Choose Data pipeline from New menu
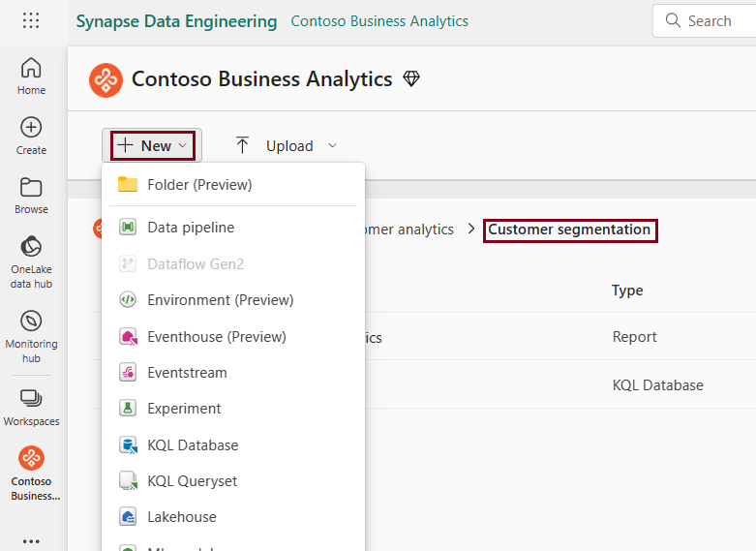 coord(233,228)
